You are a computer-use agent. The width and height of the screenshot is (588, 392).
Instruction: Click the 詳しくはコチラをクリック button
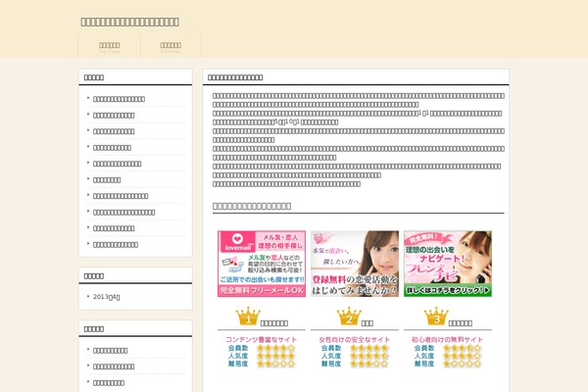pos(448,290)
